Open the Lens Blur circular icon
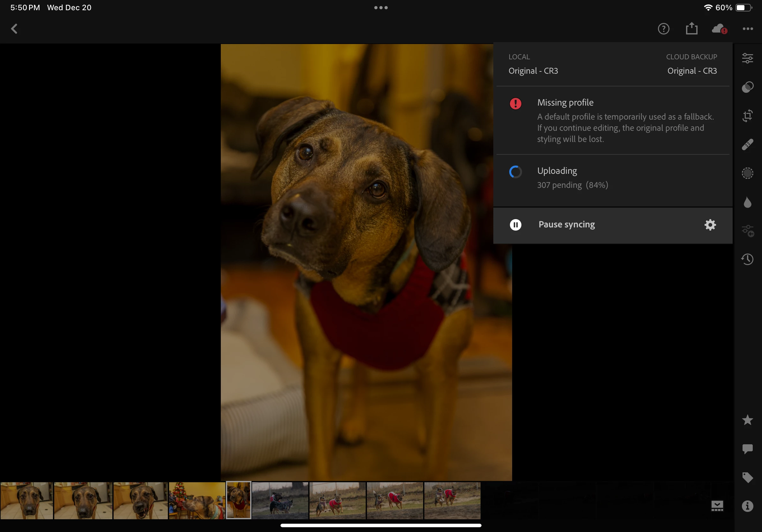The image size is (762, 532). 747,173
